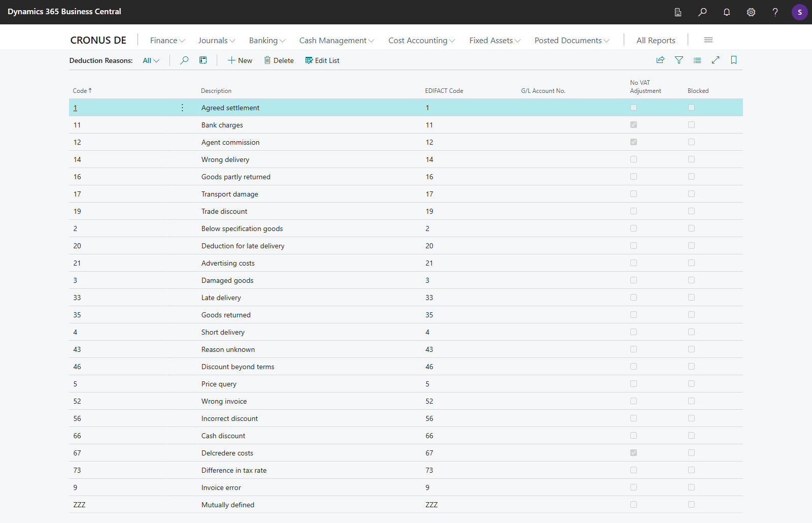
Task: Open the Posted Documents menu
Action: tap(572, 40)
